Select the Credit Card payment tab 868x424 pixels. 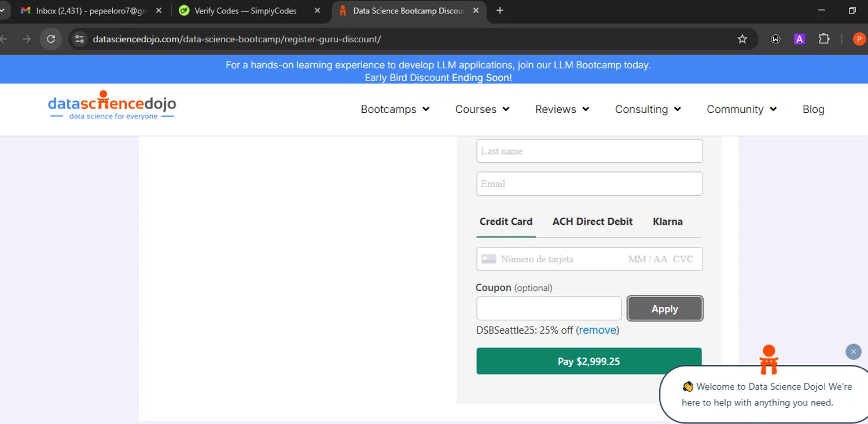point(506,221)
